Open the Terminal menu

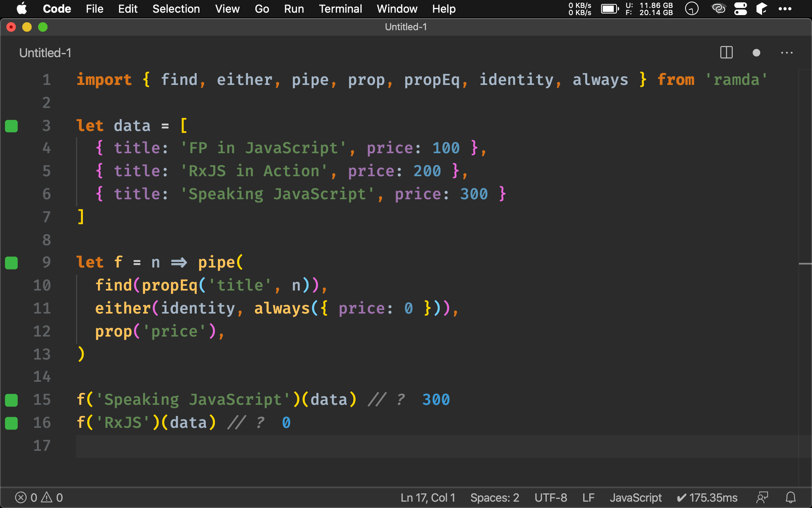[339, 9]
